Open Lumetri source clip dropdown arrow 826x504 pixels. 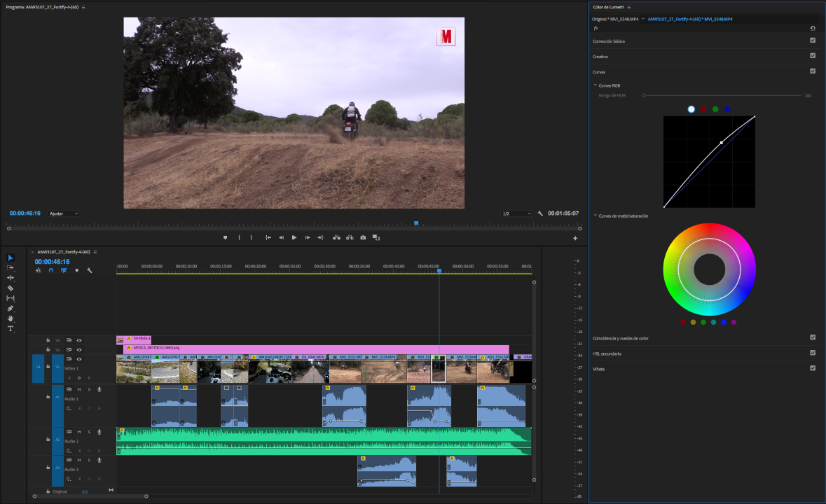642,19
